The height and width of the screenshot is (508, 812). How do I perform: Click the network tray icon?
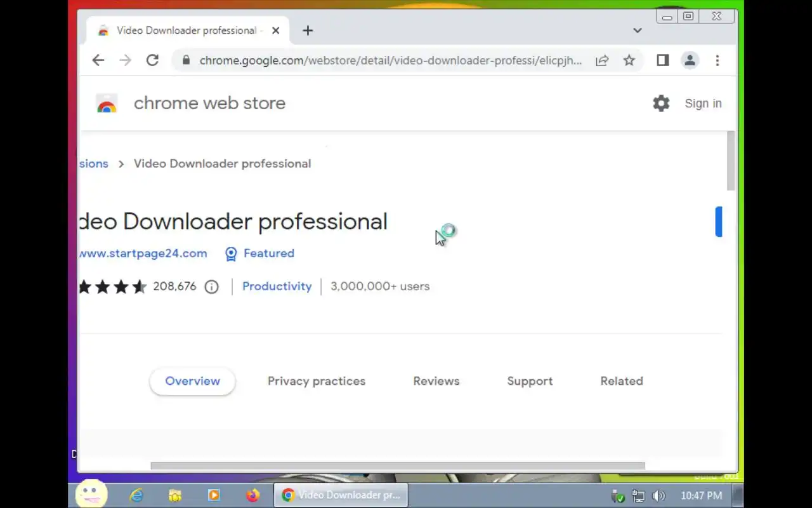[638, 496]
